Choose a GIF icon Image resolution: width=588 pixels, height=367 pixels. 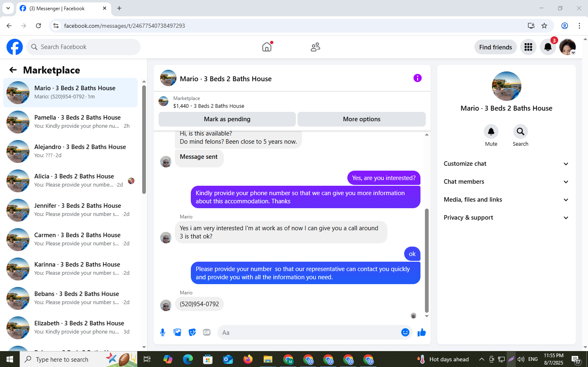click(x=207, y=332)
